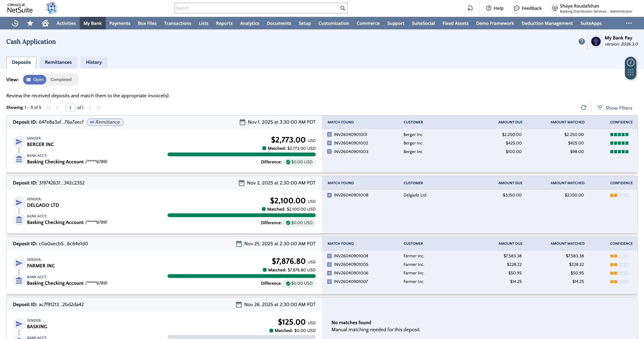Click the bank icon for Delgado deposit
The image size is (644, 339).
pos(19,220)
